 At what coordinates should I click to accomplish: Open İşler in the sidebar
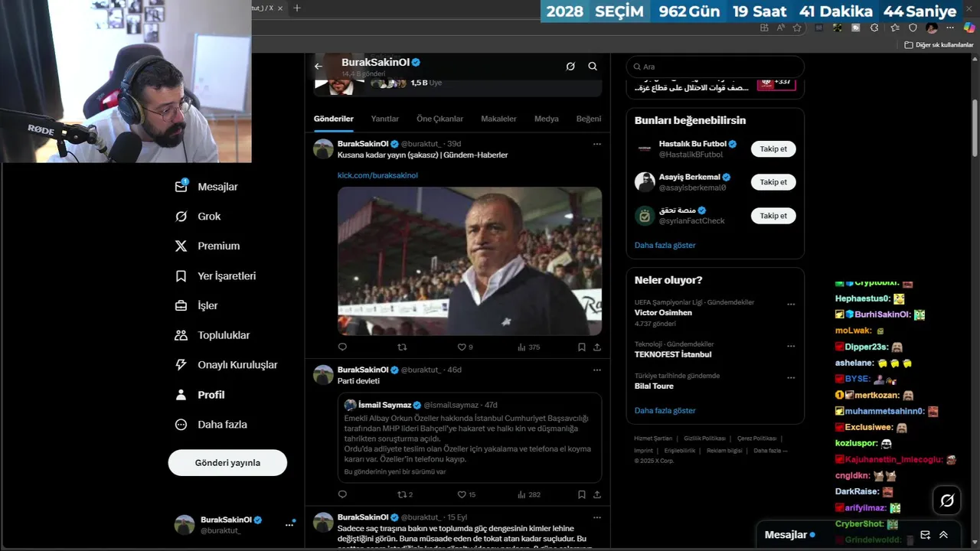(x=197, y=306)
